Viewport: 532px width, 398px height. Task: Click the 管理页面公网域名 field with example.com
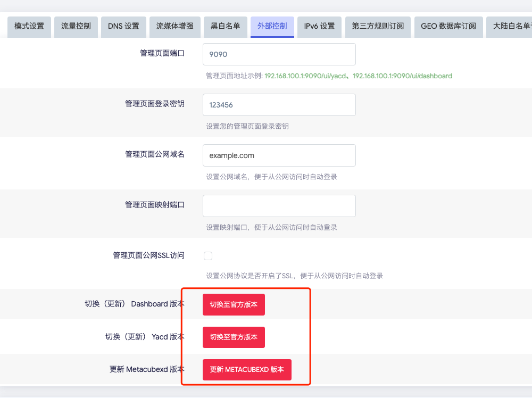(279, 155)
